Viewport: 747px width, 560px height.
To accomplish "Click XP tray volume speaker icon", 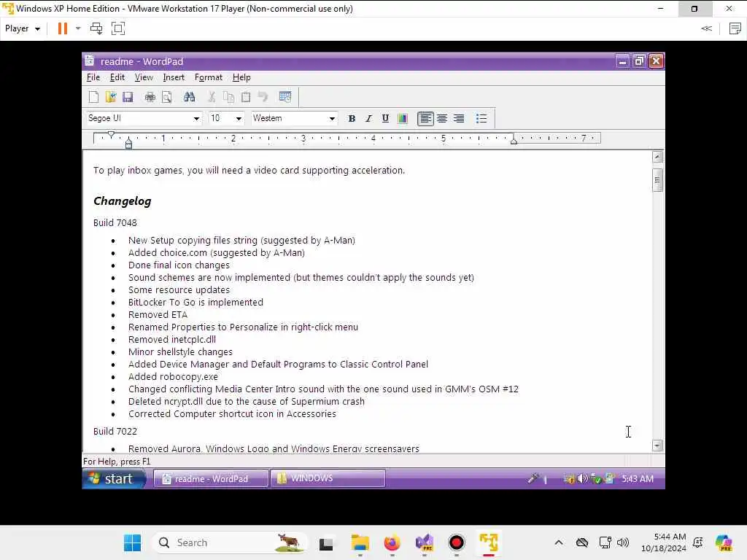I will [x=581, y=479].
